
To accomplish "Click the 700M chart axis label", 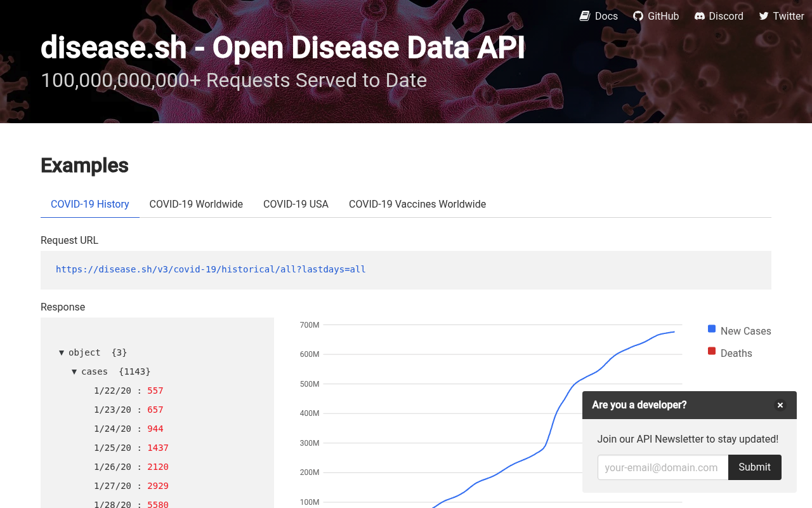I will point(310,325).
